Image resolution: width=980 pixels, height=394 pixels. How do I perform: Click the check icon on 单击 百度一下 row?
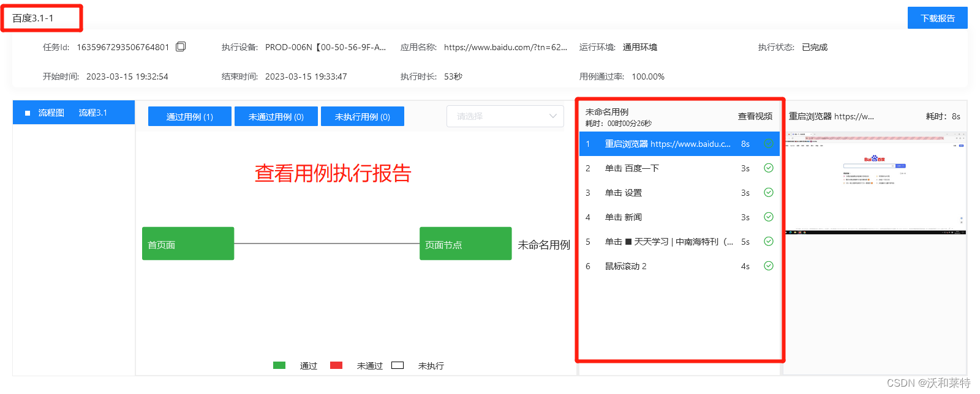point(769,168)
